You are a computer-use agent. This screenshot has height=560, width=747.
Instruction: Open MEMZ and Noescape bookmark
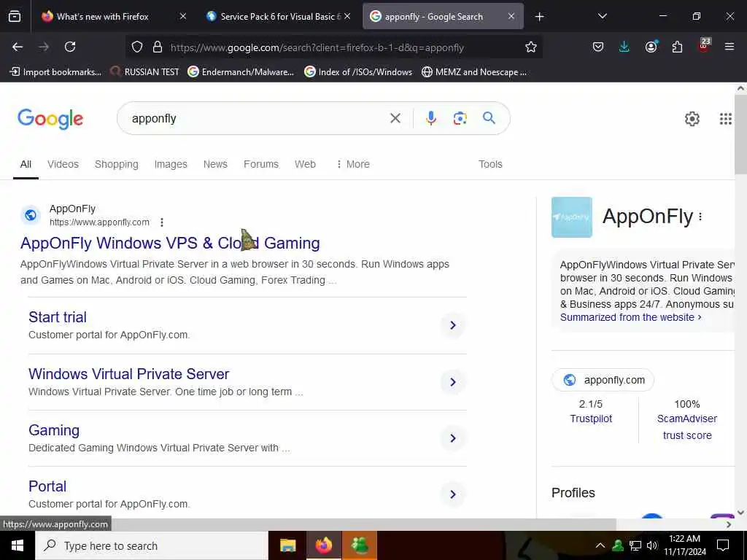(474, 72)
